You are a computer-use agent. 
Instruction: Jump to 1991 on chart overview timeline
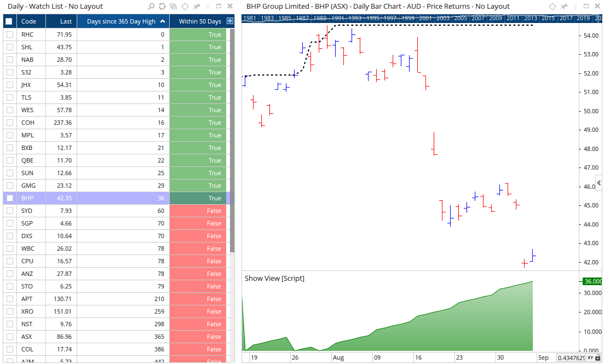point(337,18)
